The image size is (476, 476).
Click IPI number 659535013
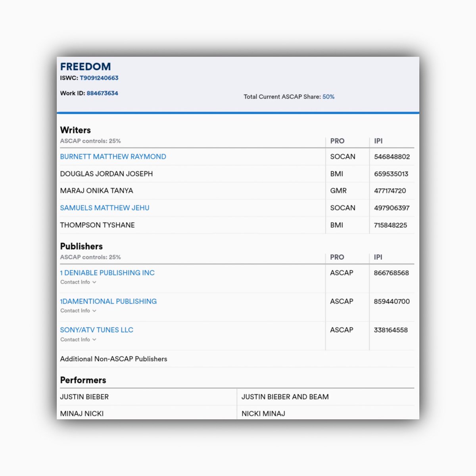click(391, 174)
